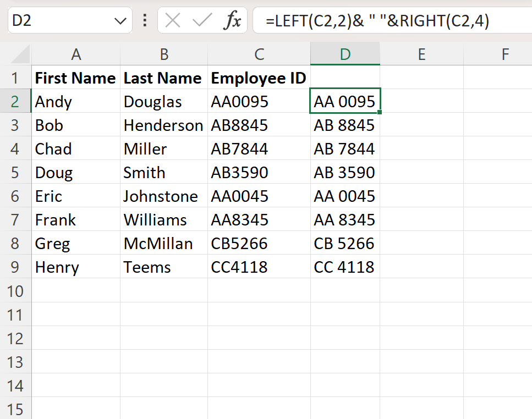Screen dimensions: 532x419
Task: Click the three-dot grip beside the Name Box
Action: (x=144, y=20)
